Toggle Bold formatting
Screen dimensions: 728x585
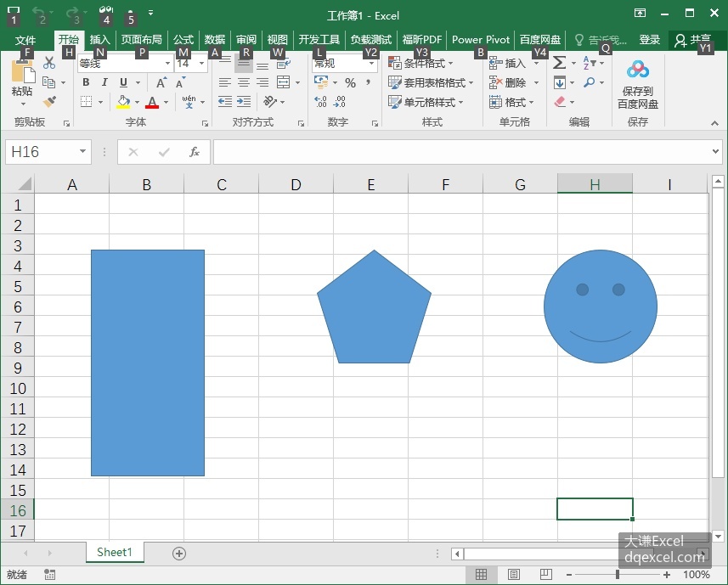(86, 82)
